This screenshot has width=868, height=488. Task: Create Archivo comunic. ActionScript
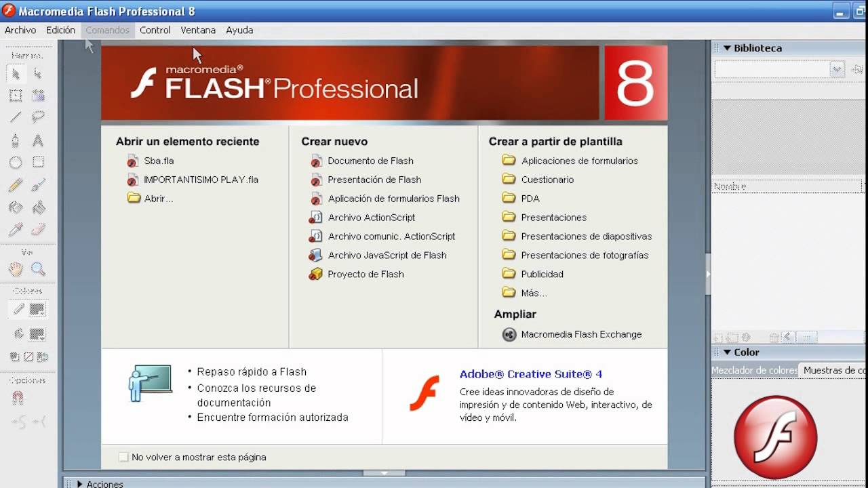coord(391,237)
